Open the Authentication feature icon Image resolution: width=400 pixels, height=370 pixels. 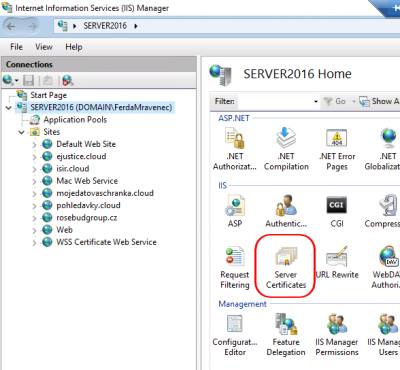(286, 212)
